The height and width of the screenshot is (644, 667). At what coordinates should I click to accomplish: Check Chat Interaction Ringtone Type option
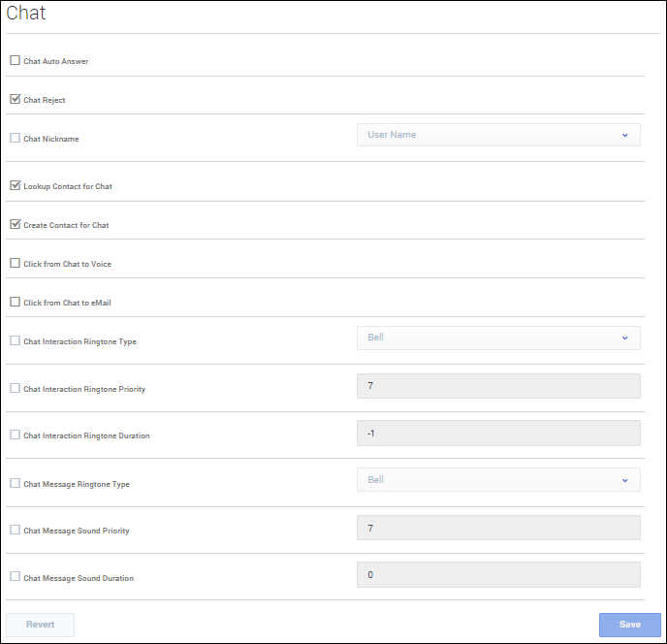[15, 340]
